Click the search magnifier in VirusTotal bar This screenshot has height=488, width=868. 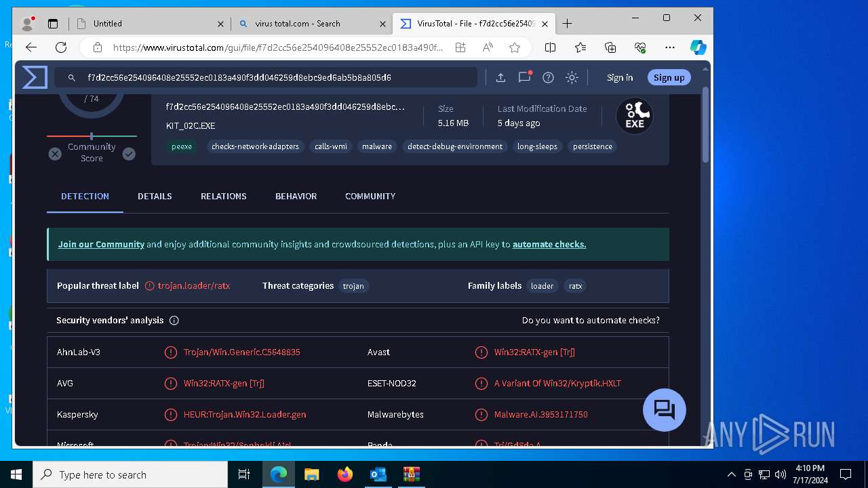coord(71,78)
